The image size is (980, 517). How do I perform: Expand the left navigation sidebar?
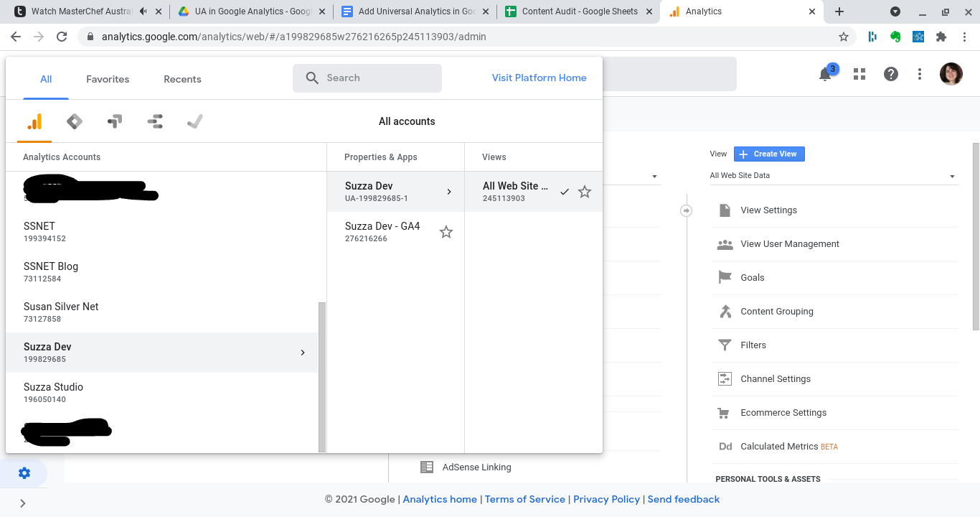click(23, 503)
